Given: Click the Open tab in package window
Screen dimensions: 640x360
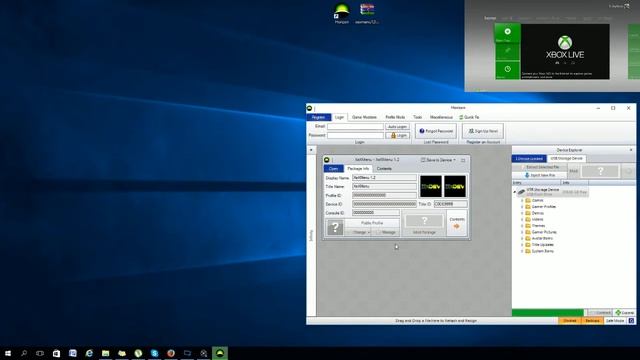Looking at the screenshot, I should click(333, 169).
